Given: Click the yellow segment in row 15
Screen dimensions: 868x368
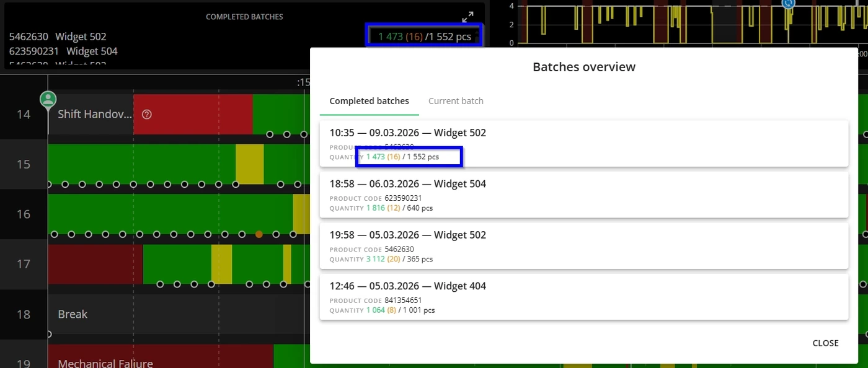Looking at the screenshot, I should [x=249, y=164].
